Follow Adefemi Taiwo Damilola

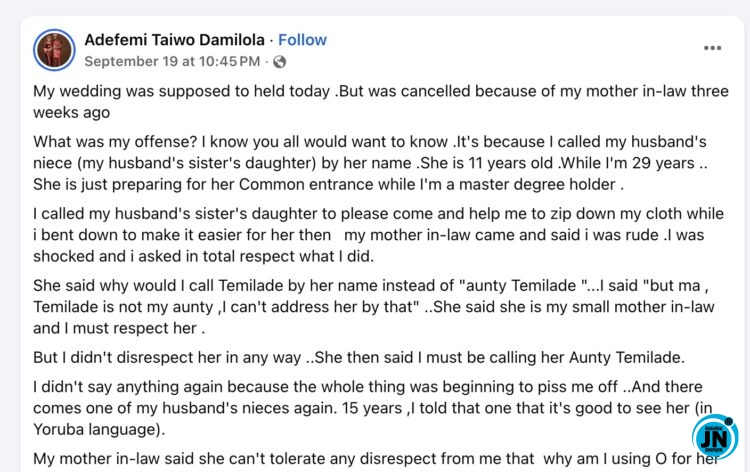(302, 40)
